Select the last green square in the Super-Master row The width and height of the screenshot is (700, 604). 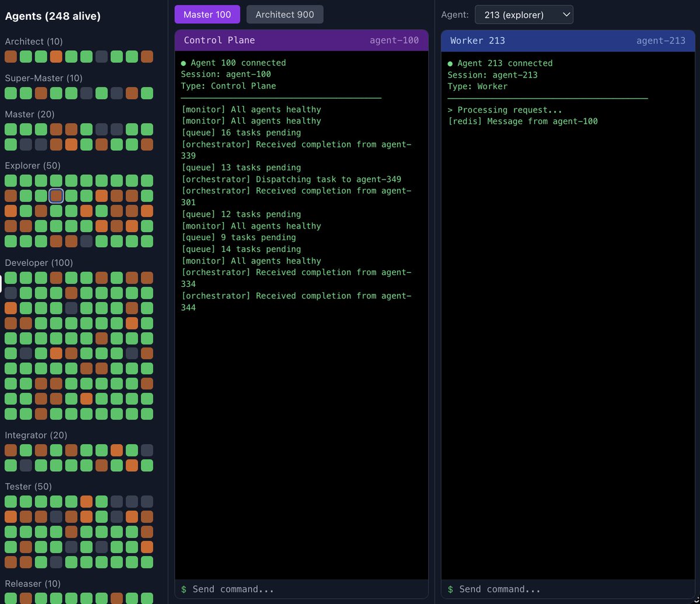147,93
